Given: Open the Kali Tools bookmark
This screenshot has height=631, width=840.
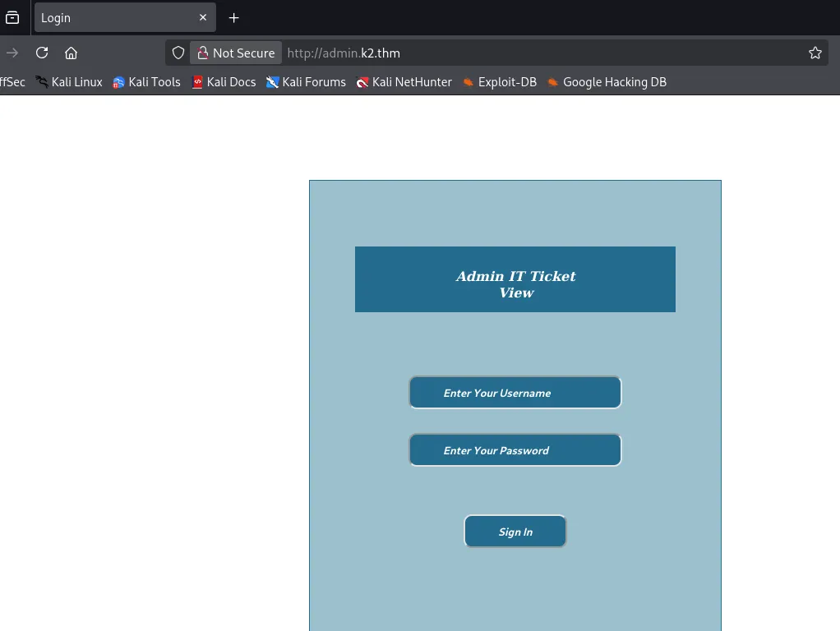Looking at the screenshot, I should (x=146, y=82).
